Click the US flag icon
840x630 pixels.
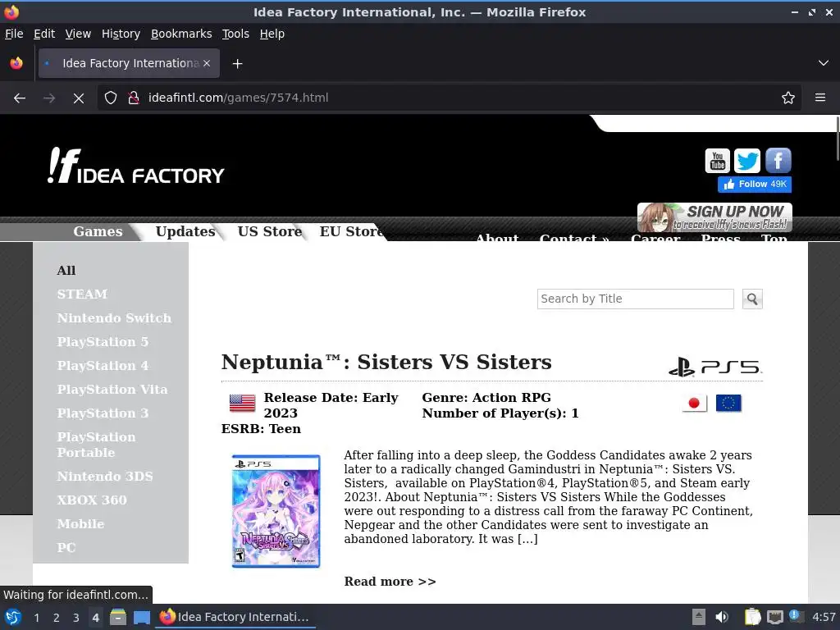[242, 403]
